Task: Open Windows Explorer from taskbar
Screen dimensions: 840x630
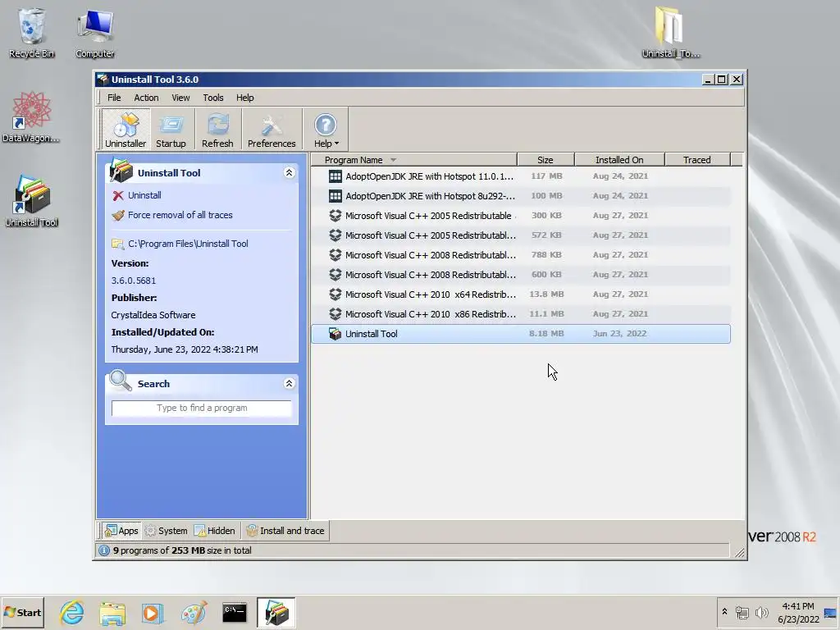Action: pos(112,612)
